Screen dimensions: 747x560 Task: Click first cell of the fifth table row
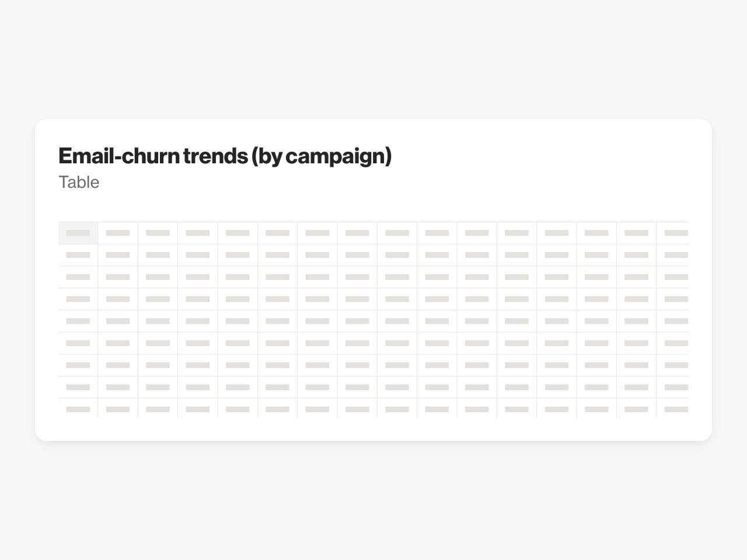78,321
